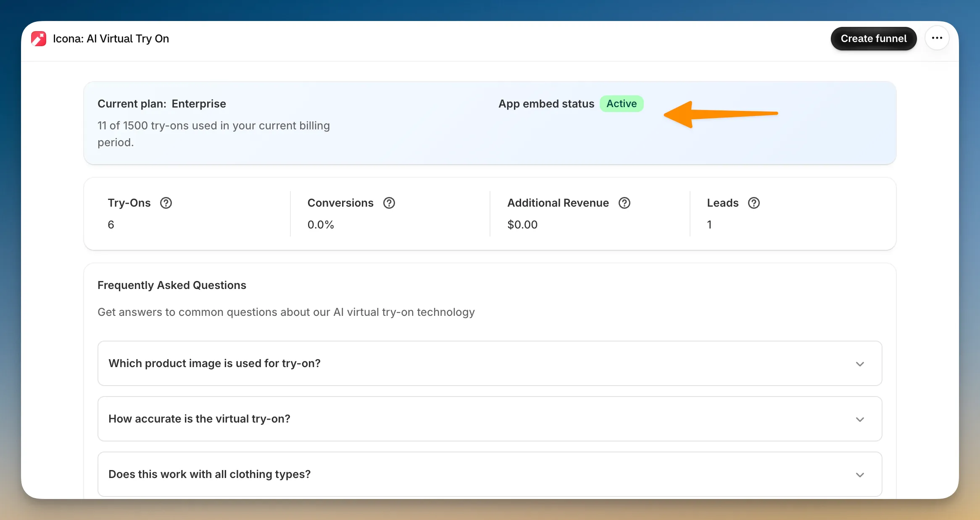Show help tooltip for Leads metric
The width and height of the screenshot is (980, 520).
(x=754, y=203)
